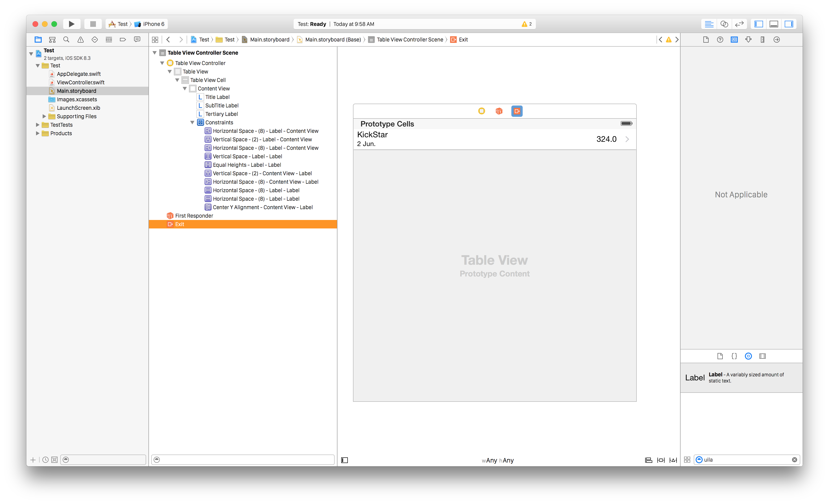Select Tertiary Label in document outline
Image resolution: width=829 pixels, height=504 pixels.
pos(221,114)
